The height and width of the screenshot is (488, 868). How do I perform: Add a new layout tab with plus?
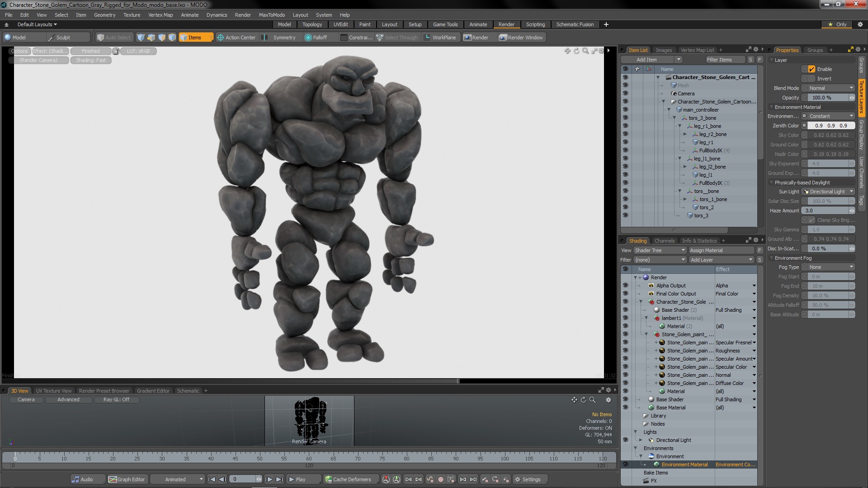[x=606, y=24]
